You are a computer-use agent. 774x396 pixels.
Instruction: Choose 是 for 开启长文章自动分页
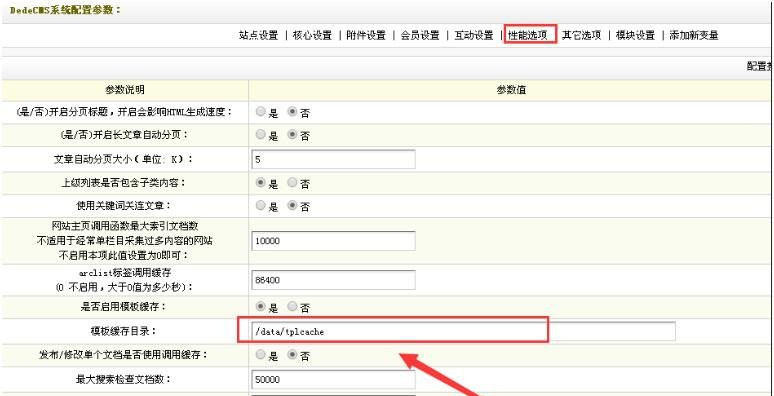point(260,135)
